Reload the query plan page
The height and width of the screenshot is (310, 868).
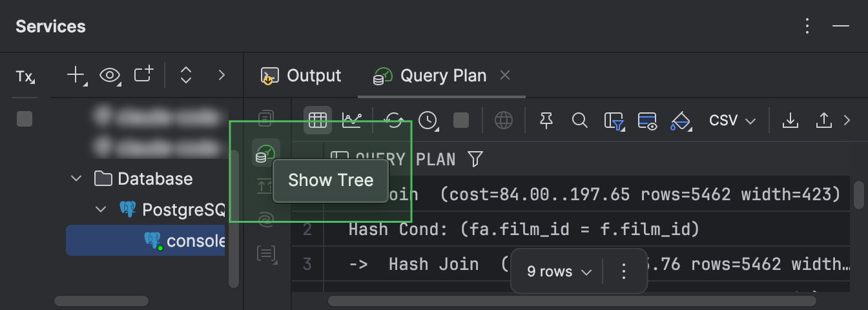393,120
